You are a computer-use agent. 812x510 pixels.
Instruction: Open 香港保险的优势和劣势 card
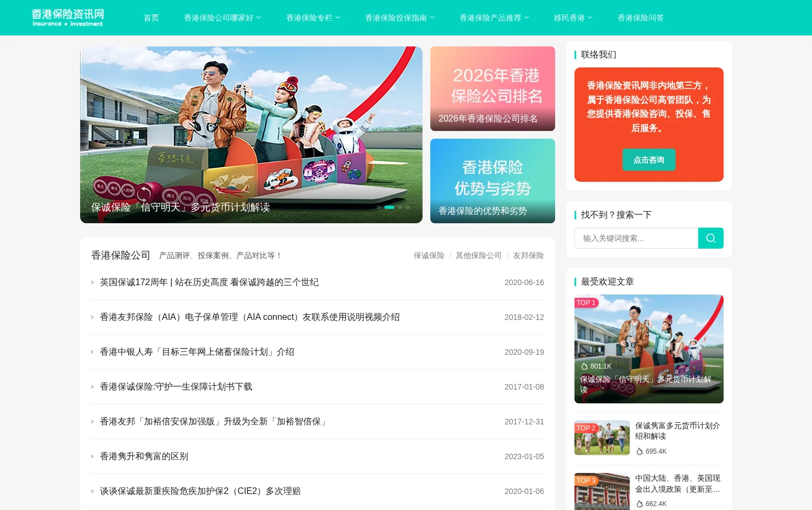493,181
